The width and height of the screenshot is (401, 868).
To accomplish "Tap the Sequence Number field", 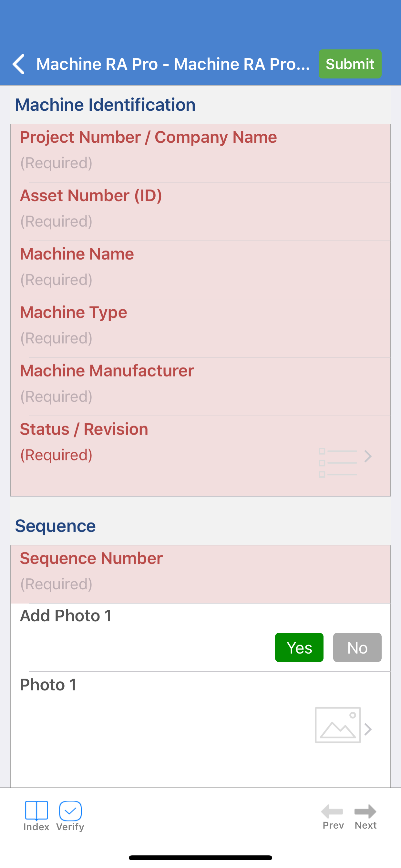I will click(200, 574).
